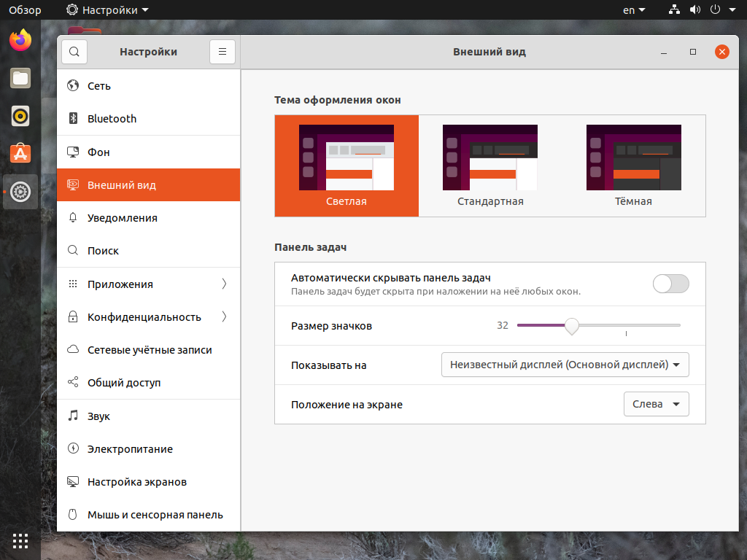This screenshot has height=560, width=747.
Task: Click the magnifier icon beside Поиск
Action: pyautogui.click(x=73, y=251)
